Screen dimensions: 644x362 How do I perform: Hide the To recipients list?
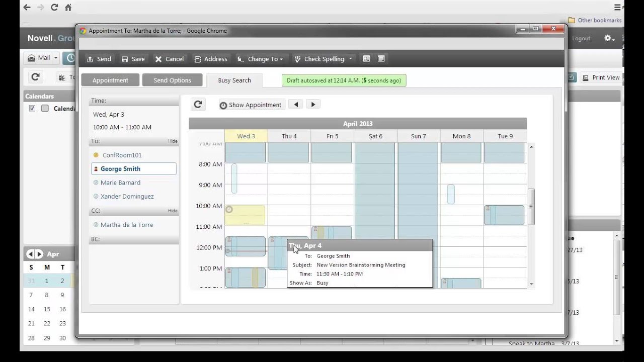tap(173, 141)
